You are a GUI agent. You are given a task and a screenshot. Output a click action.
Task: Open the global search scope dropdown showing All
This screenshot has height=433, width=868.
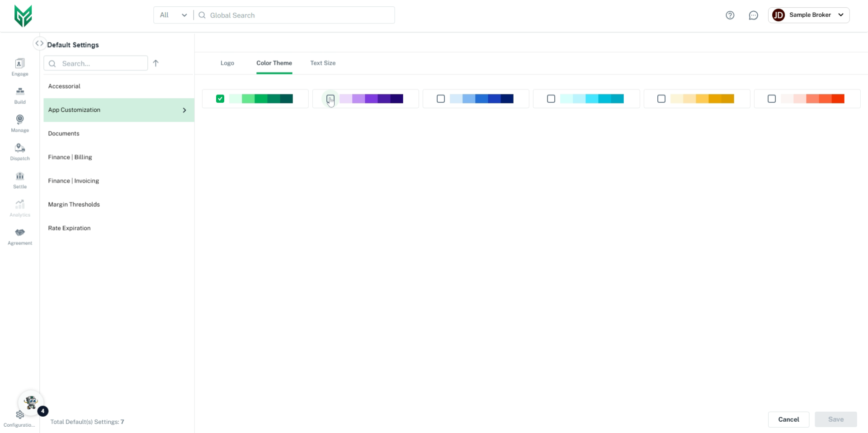pyautogui.click(x=172, y=15)
